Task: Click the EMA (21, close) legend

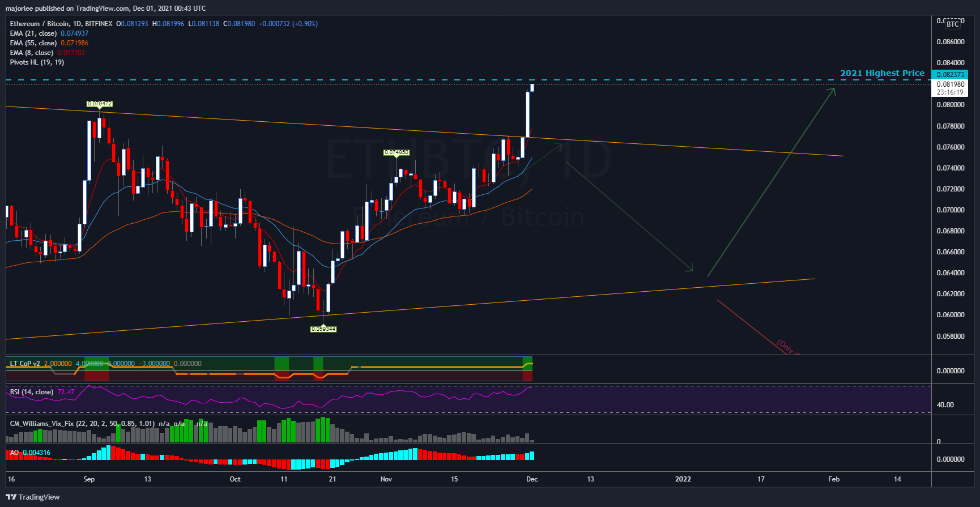Action: (33, 33)
